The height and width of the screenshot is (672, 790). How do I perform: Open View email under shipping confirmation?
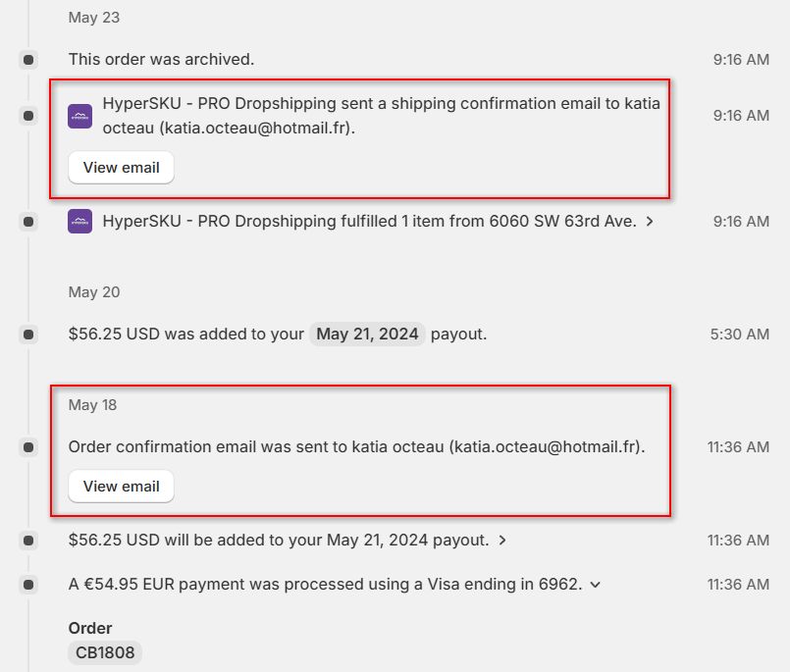click(121, 168)
